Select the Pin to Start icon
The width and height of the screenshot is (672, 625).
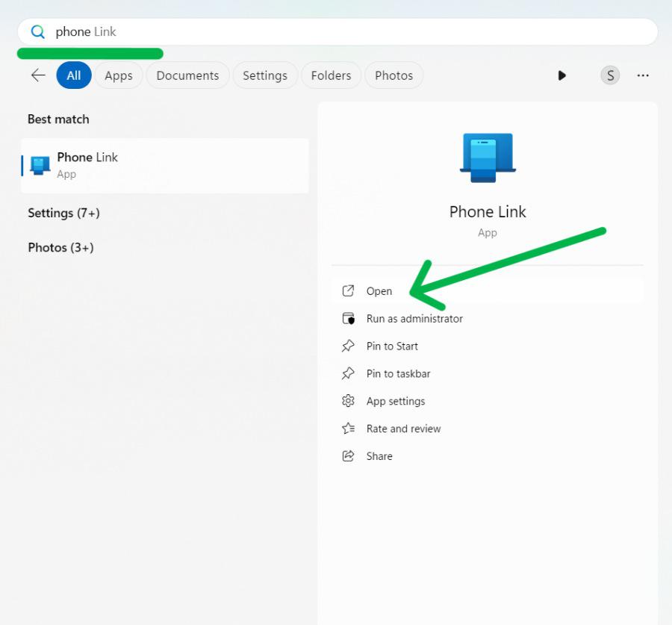coord(348,346)
